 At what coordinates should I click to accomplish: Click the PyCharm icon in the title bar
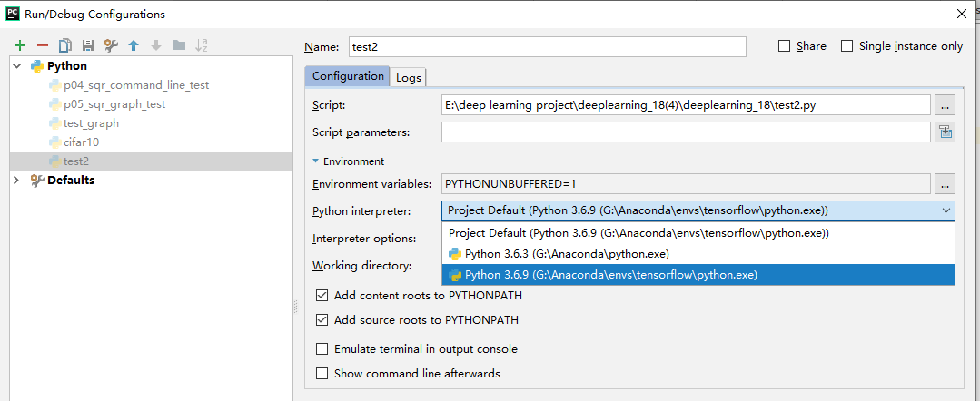point(12,13)
